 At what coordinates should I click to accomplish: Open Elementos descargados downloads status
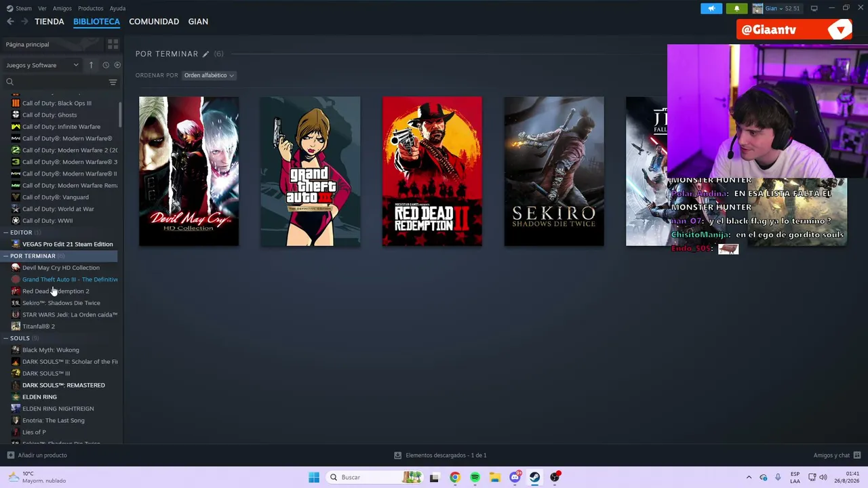[441, 455]
